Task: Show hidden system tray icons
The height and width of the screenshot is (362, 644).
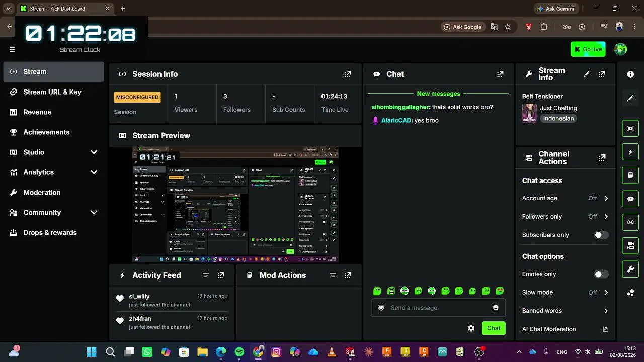Action: [x=519, y=352]
